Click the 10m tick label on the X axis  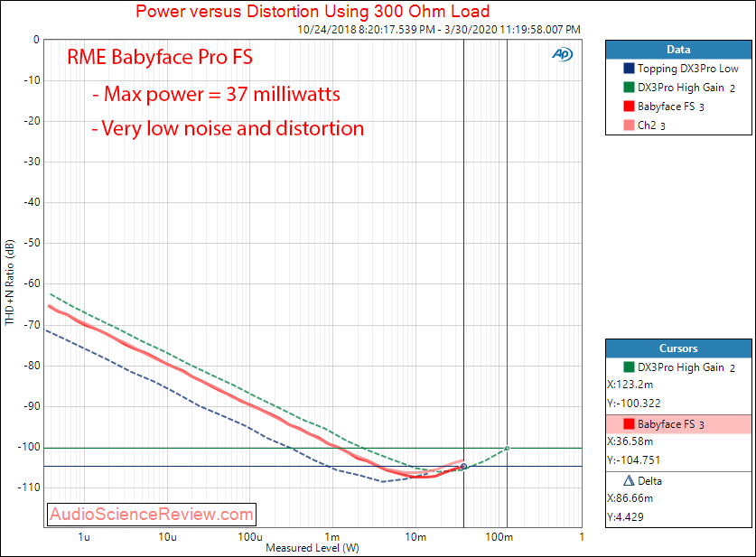pyautogui.click(x=415, y=537)
